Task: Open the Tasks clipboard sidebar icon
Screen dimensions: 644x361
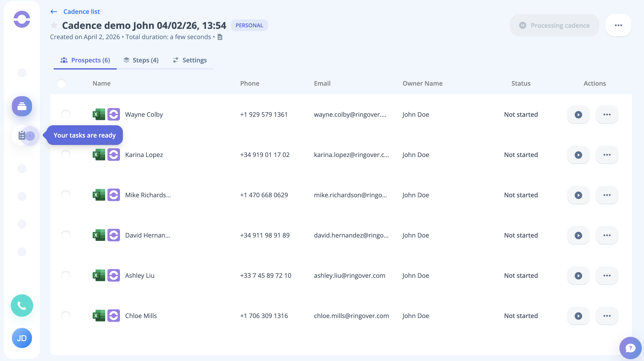Action: pyautogui.click(x=22, y=136)
